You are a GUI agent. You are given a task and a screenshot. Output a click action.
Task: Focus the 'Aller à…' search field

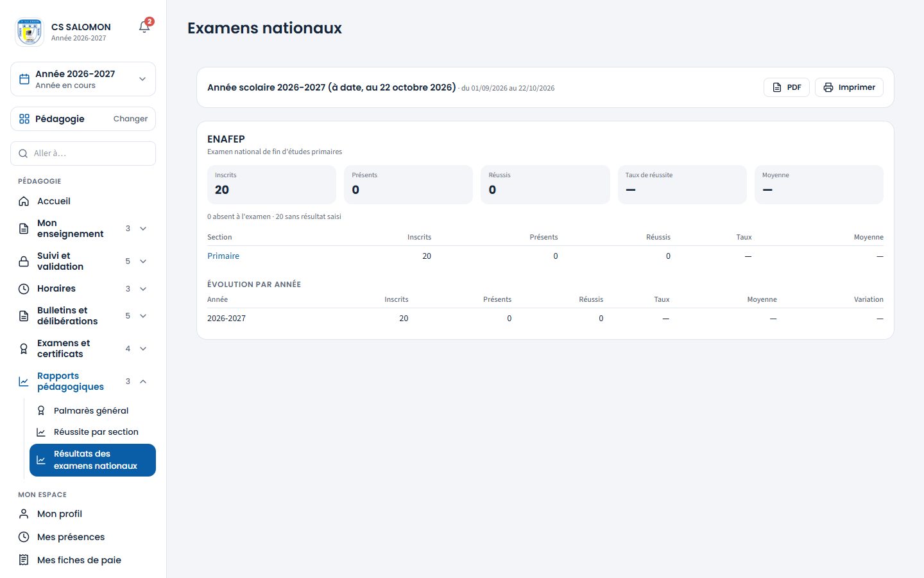[83, 153]
